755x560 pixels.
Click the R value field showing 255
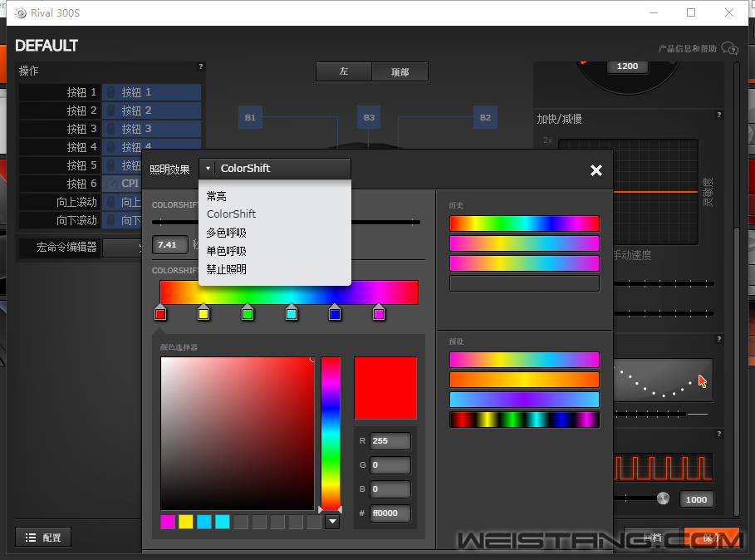[x=390, y=440]
